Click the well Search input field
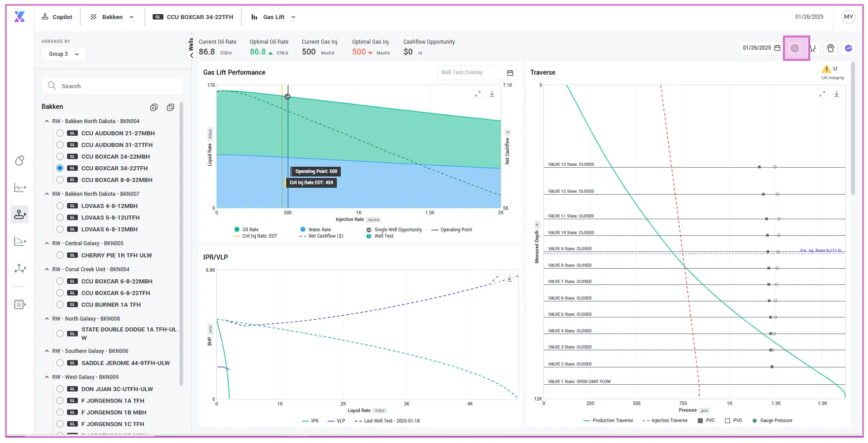This screenshot has height=443, width=868. click(x=113, y=86)
